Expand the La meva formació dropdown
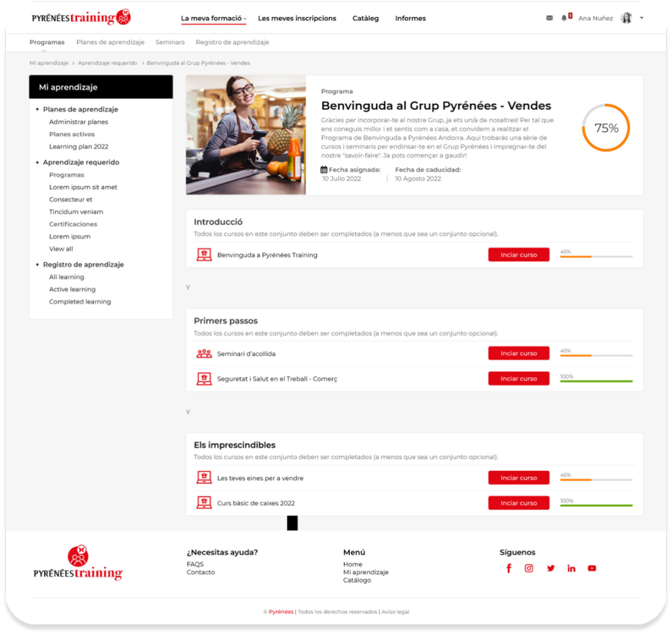 [213, 18]
